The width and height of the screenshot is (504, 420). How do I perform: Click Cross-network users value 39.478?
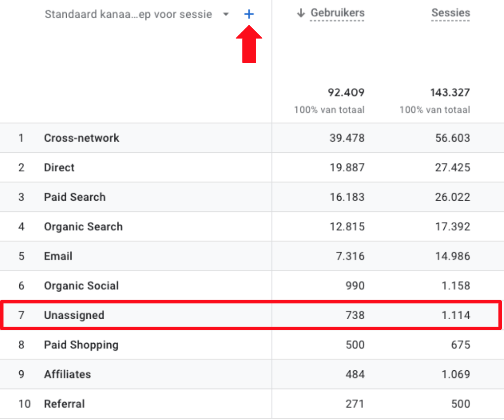click(347, 138)
